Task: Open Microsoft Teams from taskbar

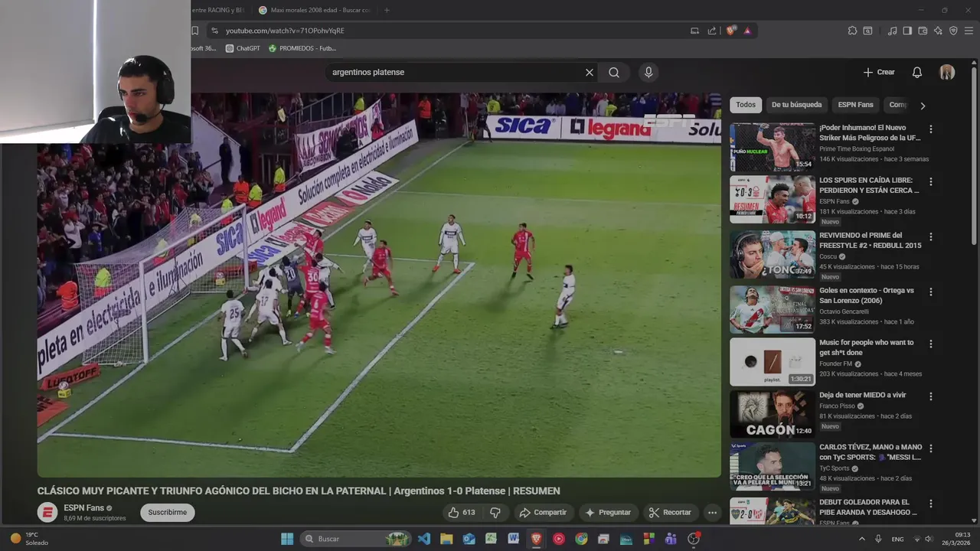Action: tap(671, 539)
